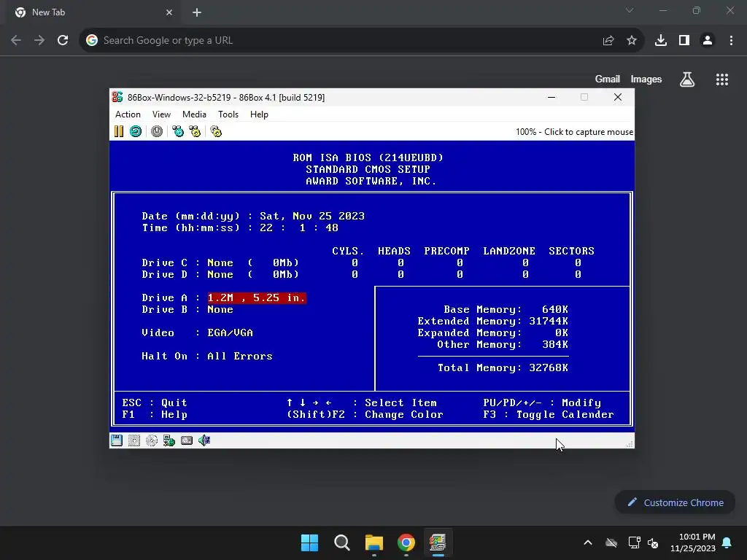Click the gray ACPI shutdown power icon
Screen dimensions: 747x560
pos(157,131)
